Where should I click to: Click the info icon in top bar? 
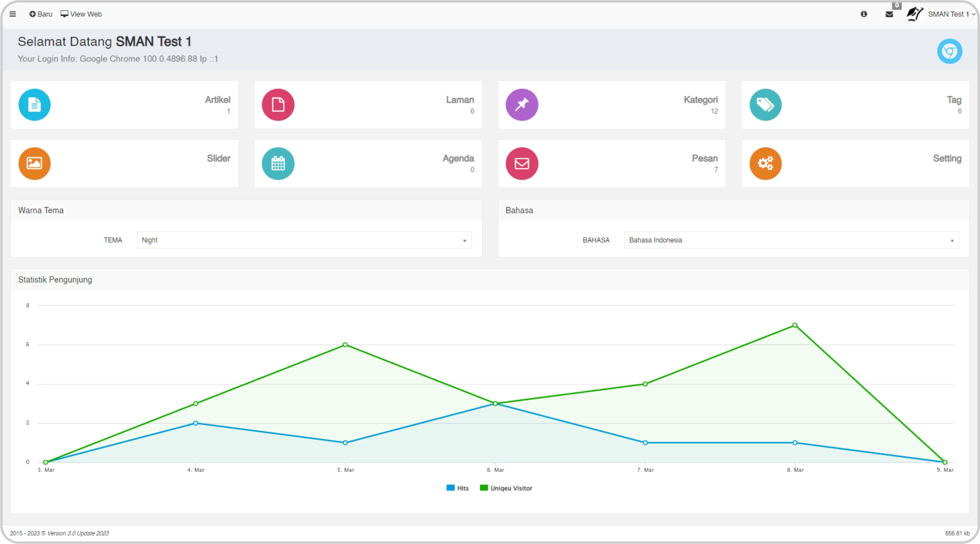864,14
